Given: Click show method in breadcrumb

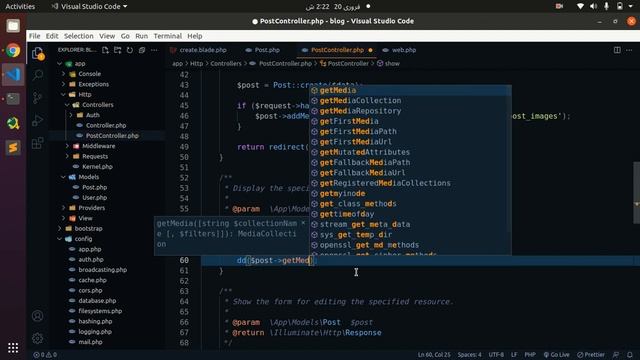Looking at the screenshot, I should [x=392, y=64].
